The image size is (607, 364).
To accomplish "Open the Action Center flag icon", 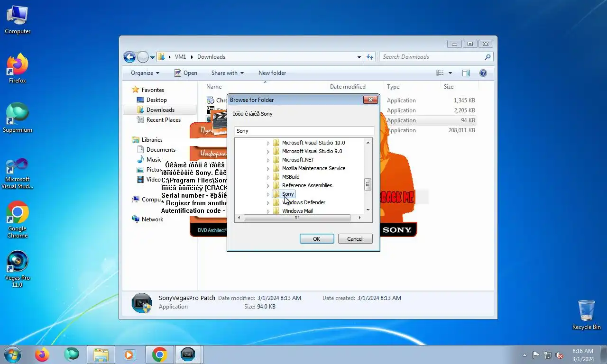I will pos(536,355).
